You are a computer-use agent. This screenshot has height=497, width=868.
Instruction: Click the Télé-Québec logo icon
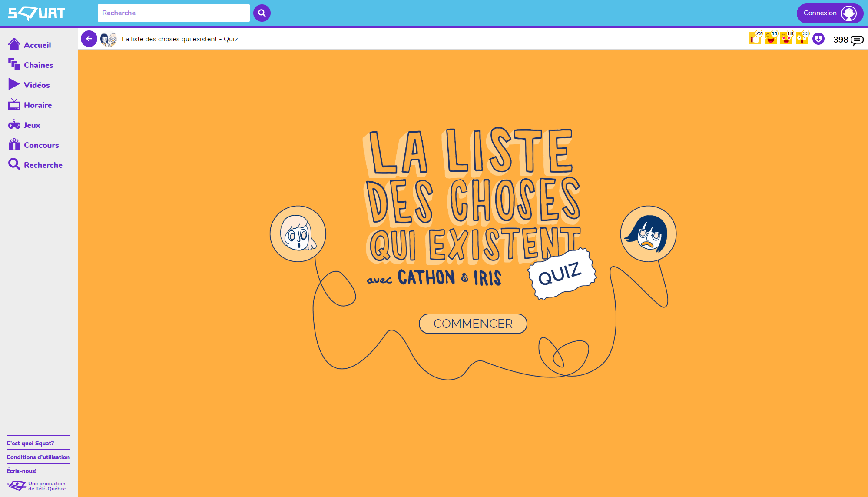tap(17, 486)
